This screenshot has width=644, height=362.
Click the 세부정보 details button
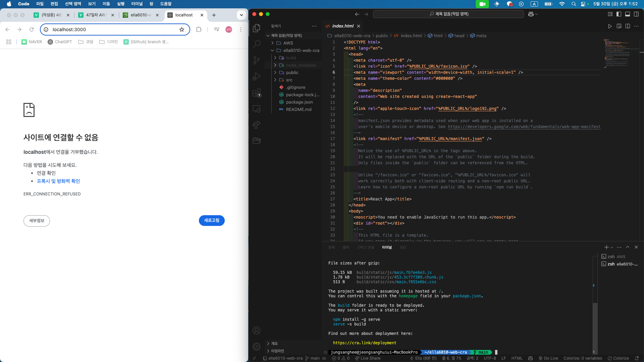click(x=37, y=221)
